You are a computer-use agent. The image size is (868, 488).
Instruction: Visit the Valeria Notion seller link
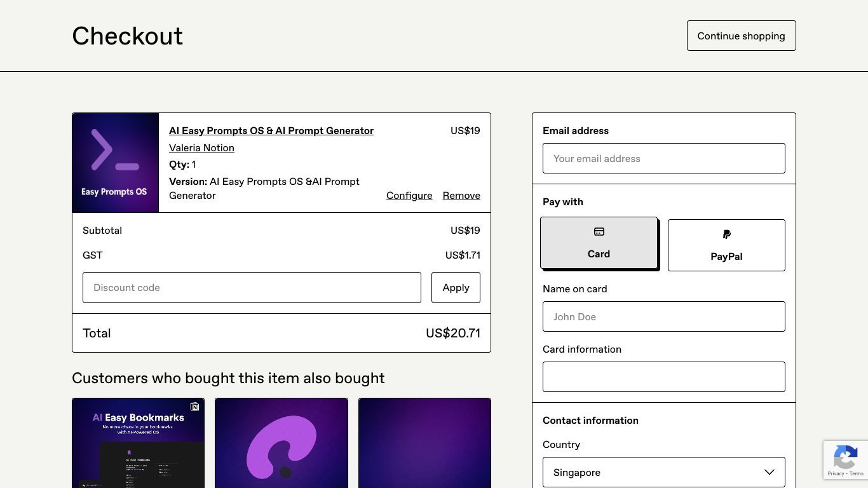201,147
